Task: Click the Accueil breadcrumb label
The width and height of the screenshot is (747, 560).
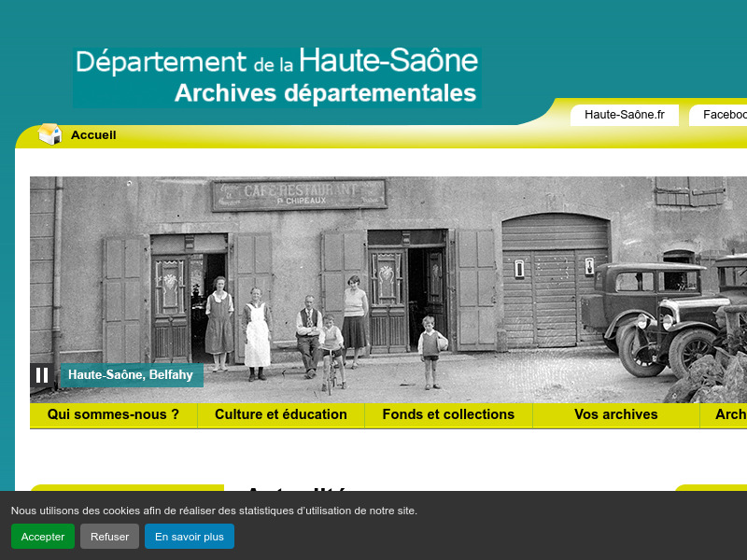Action: [x=92, y=133]
